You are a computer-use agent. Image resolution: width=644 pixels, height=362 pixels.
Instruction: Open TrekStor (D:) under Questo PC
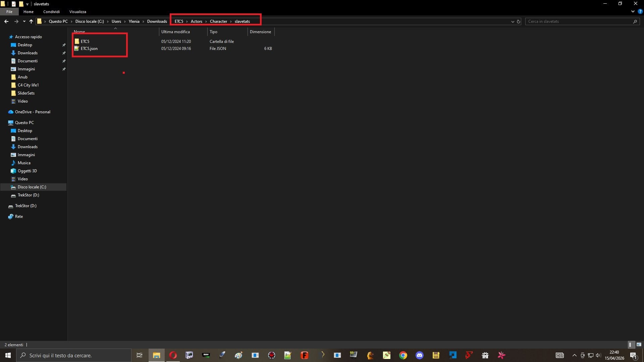28,195
